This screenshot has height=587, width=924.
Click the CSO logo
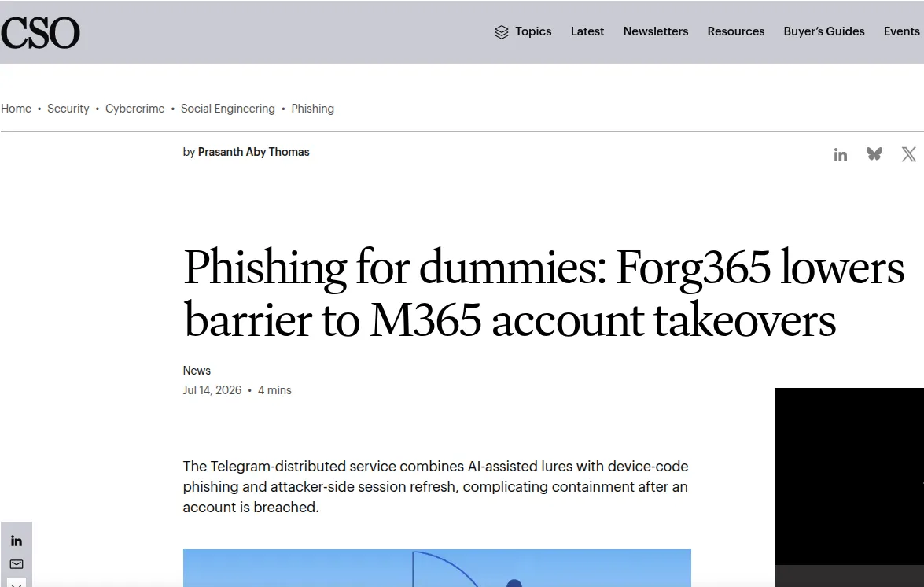[40, 32]
